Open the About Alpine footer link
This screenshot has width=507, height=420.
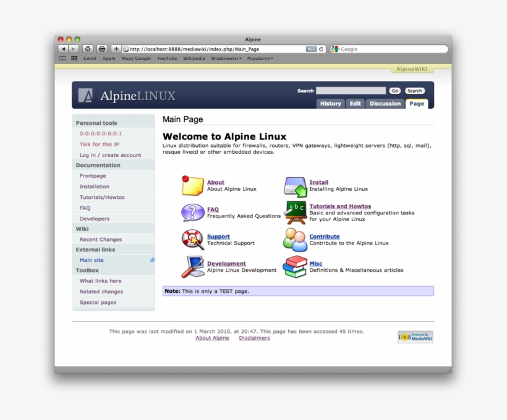[x=212, y=338]
